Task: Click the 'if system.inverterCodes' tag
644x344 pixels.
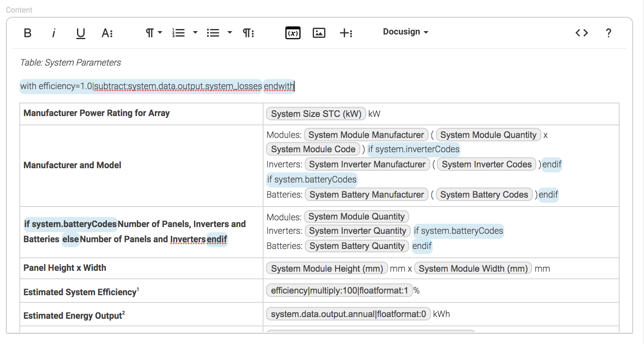Action: (x=414, y=149)
